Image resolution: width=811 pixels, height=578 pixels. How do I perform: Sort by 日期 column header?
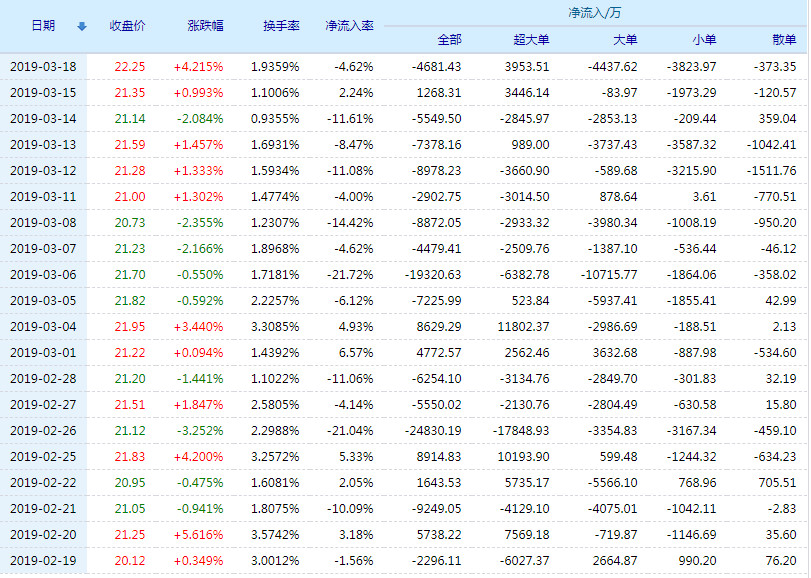(43, 26)
